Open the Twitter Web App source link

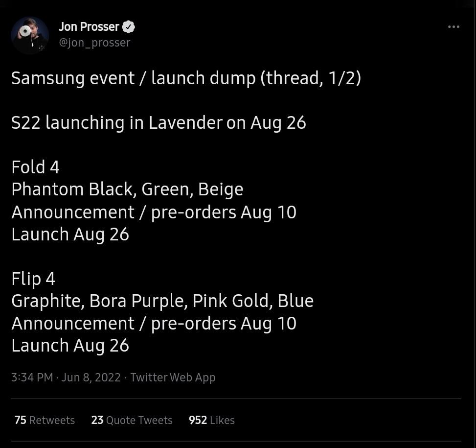(x=173, y=377)
